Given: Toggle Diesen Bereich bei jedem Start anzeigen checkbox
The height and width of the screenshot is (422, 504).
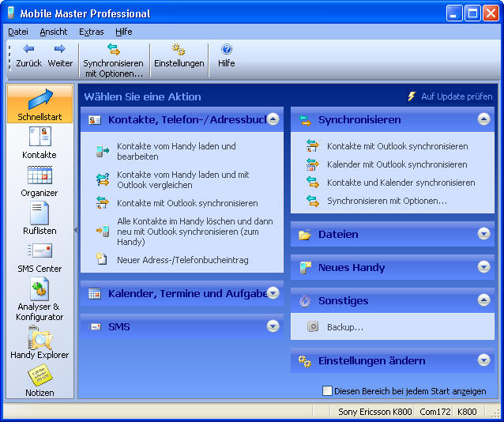Looking at the screenshot, I should point(327,391).
